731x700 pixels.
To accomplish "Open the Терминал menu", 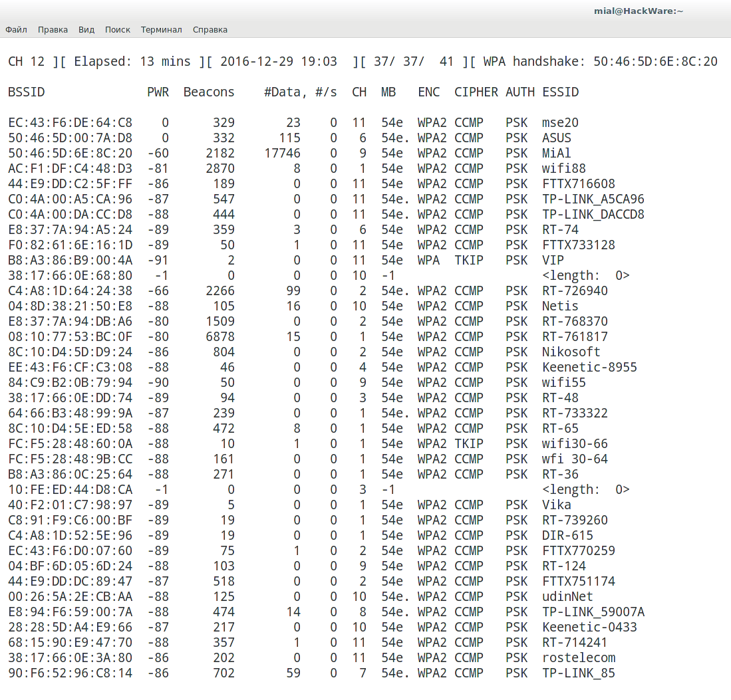I will pyautogui.click(x=161, y=30).
